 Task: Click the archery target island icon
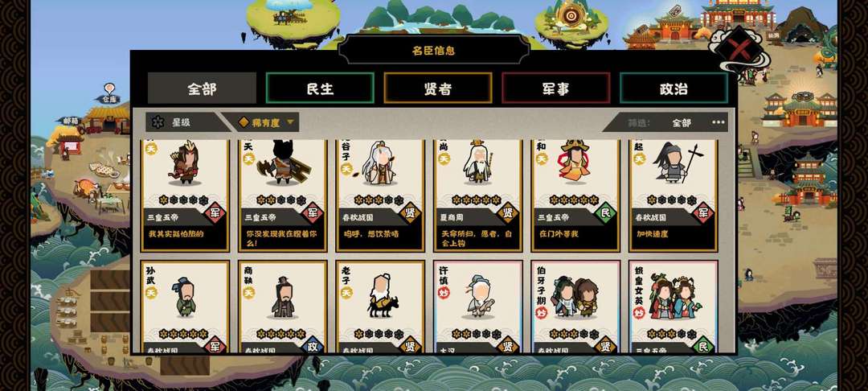click(570, 16)
